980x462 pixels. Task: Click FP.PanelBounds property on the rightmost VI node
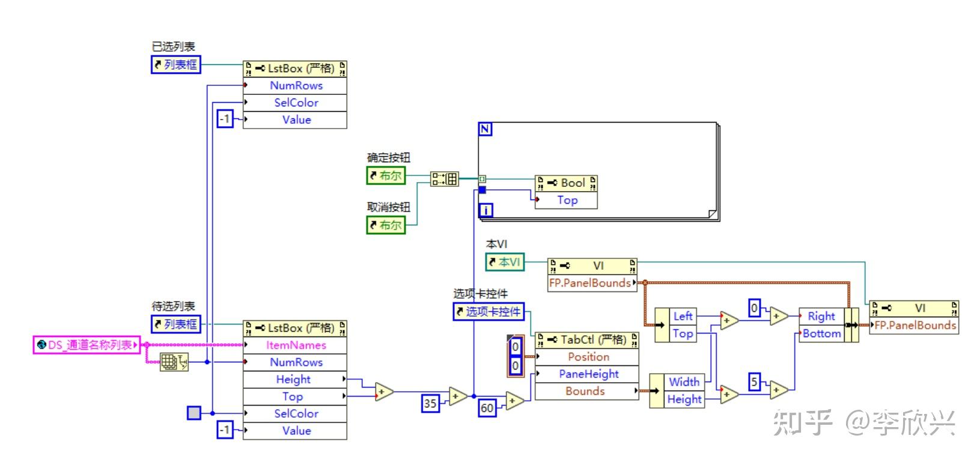[914, 325]
